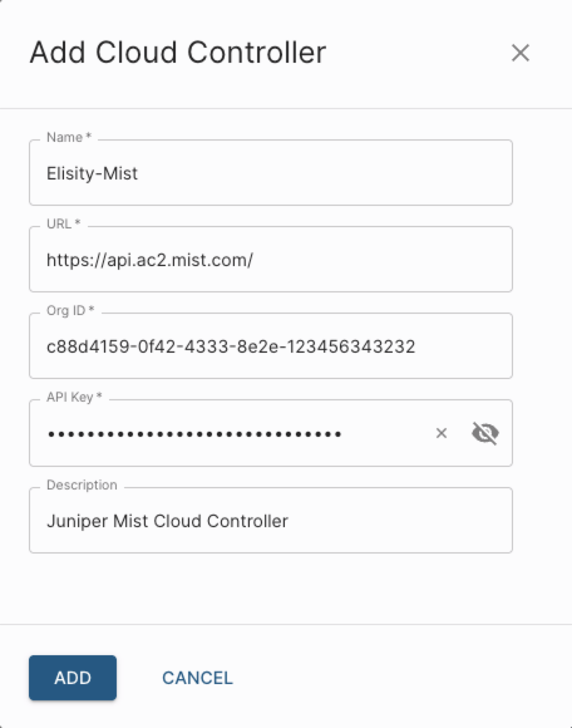Click the required asterisk beside API Key
Image resolution: width=572 pixels, height=728 pixels.
click(99, 397)
